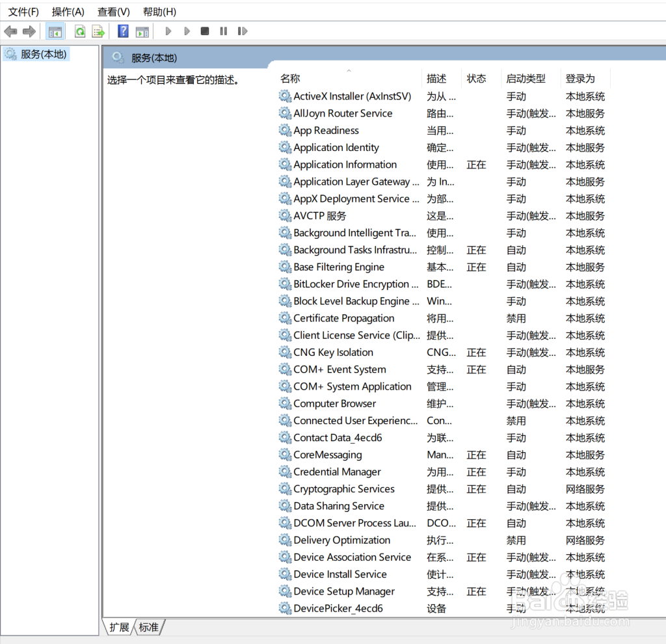Image resolution: width=666 pixels, height=644 pixels.
Task: Sort by the 描述 column header
Action: (441, 78)
